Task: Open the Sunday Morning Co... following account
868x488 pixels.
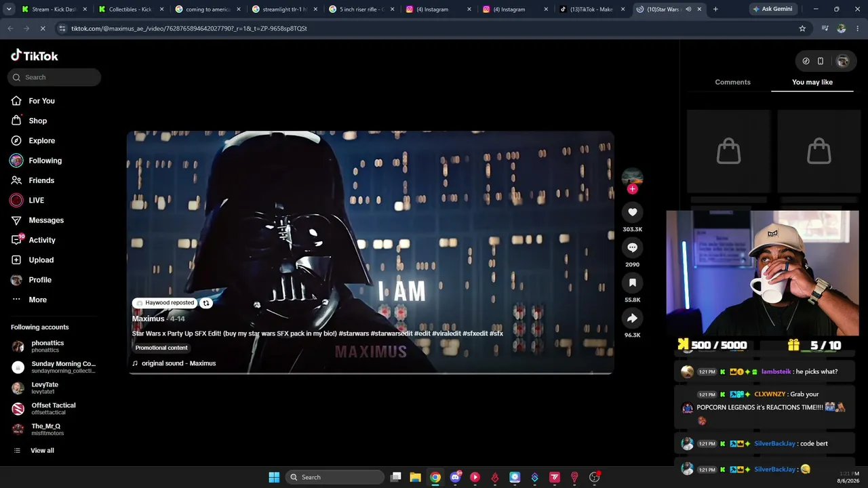Action: pyautogui.click(x=54, y=367)
